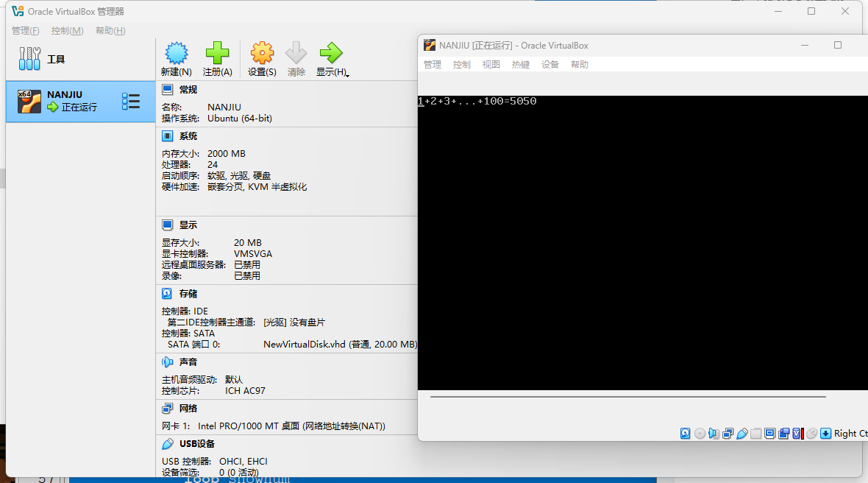Click the OHCI, EHCI USB controller value

[243, 462]
